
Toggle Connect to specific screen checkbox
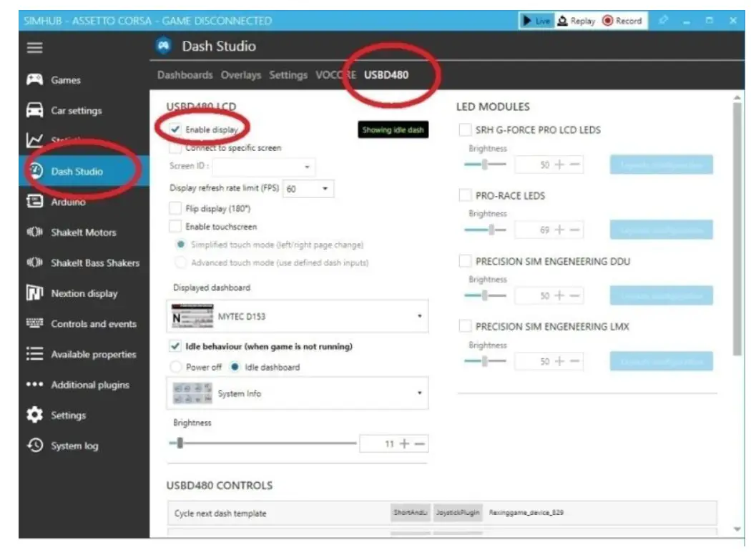[x=175, y=147]
